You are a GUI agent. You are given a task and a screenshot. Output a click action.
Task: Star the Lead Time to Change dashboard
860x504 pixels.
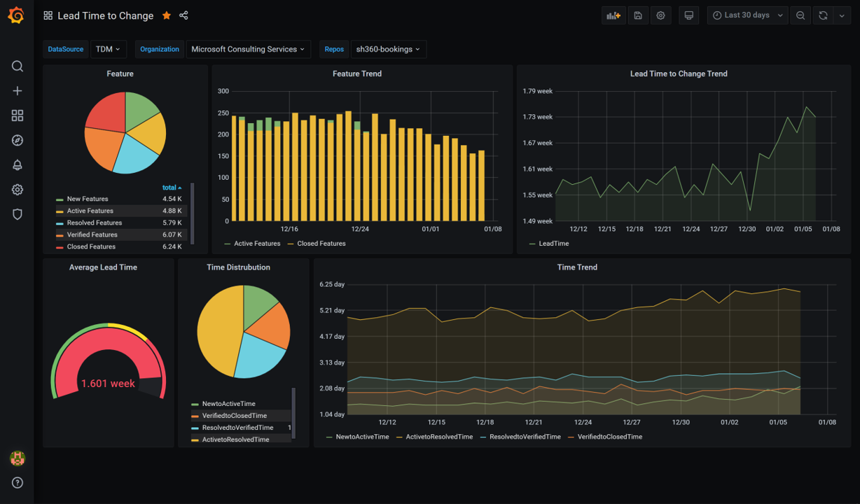[167, 15]
